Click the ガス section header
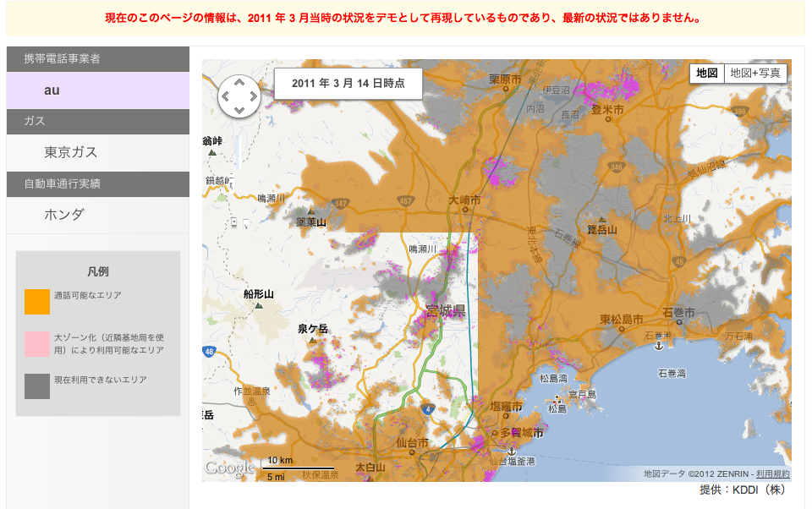This screenshot has width=812, height=509. (98, 121)
